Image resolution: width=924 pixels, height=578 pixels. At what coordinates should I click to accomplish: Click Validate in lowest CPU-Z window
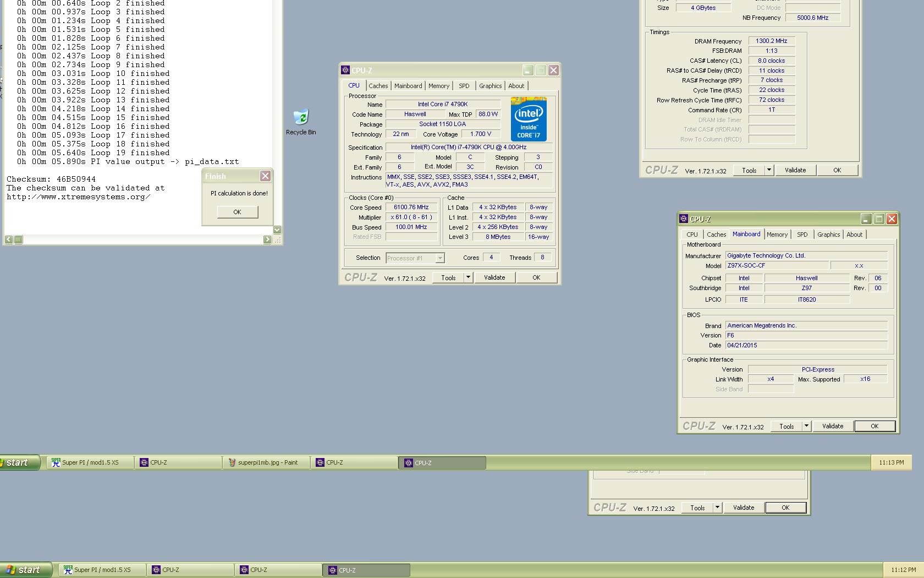point(744,508)
